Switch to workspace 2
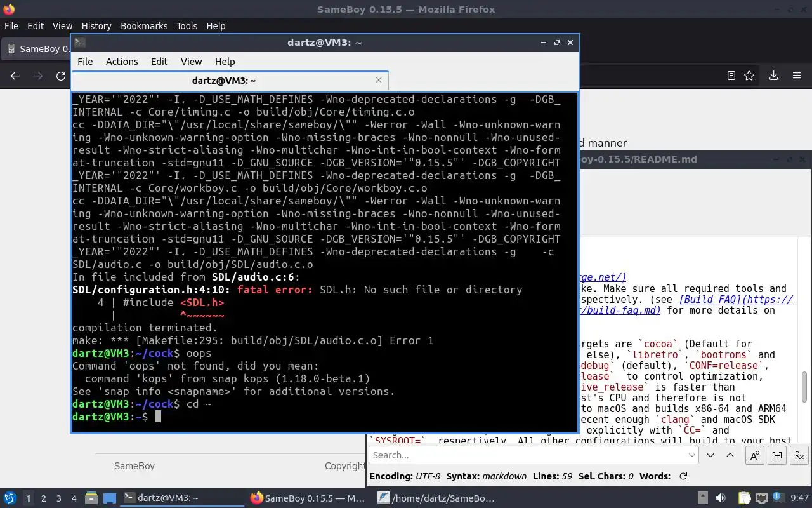The height and width of the screenshot is (508, 812). click(x=44, y=498)
